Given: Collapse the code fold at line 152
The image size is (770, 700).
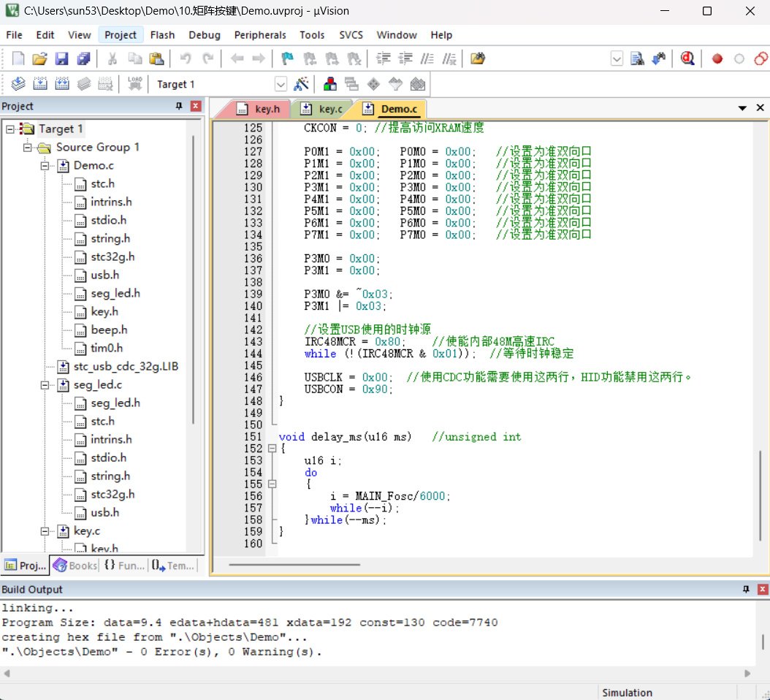Looking at the screenshot, I should [x=272, y=449].
